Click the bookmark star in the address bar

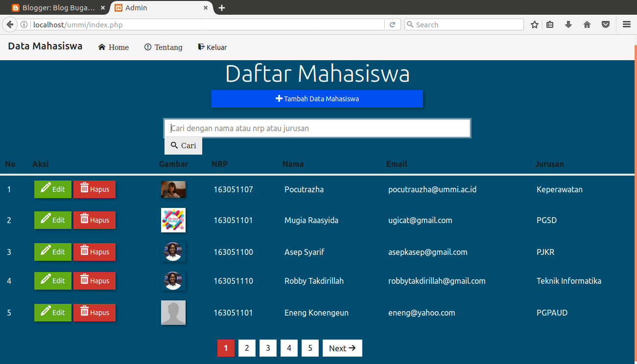coord(534,24)
